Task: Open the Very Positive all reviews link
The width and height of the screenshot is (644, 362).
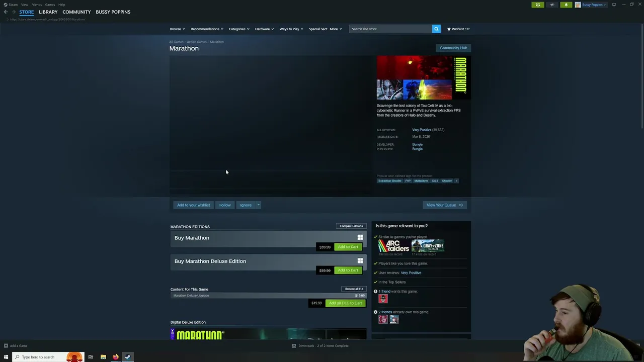Action: tap(422, 130)
